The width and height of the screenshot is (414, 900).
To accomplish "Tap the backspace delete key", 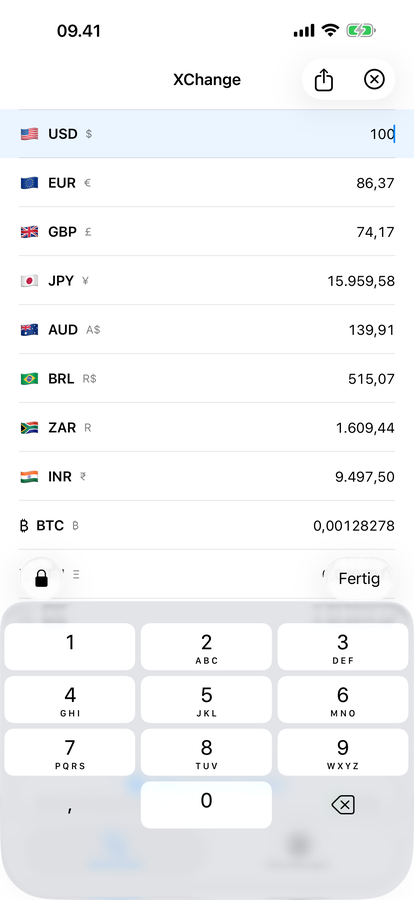I will [x=343, y=805].
